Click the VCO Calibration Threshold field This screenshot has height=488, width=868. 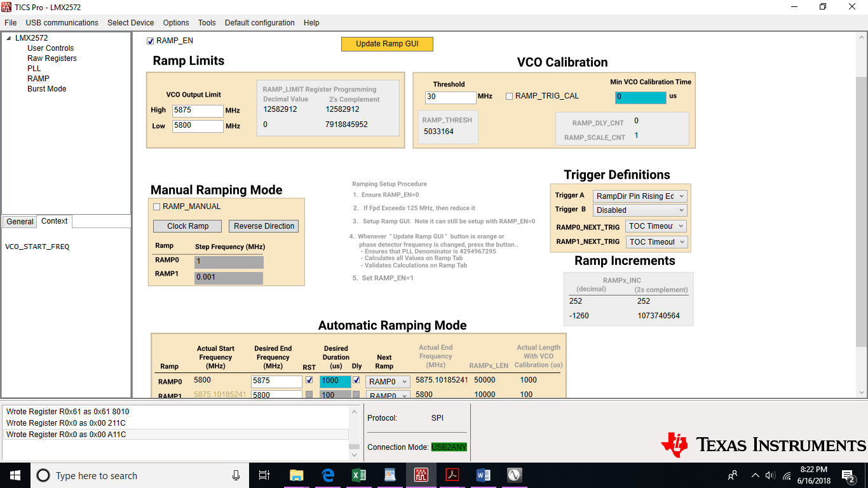tap(451, 97)
